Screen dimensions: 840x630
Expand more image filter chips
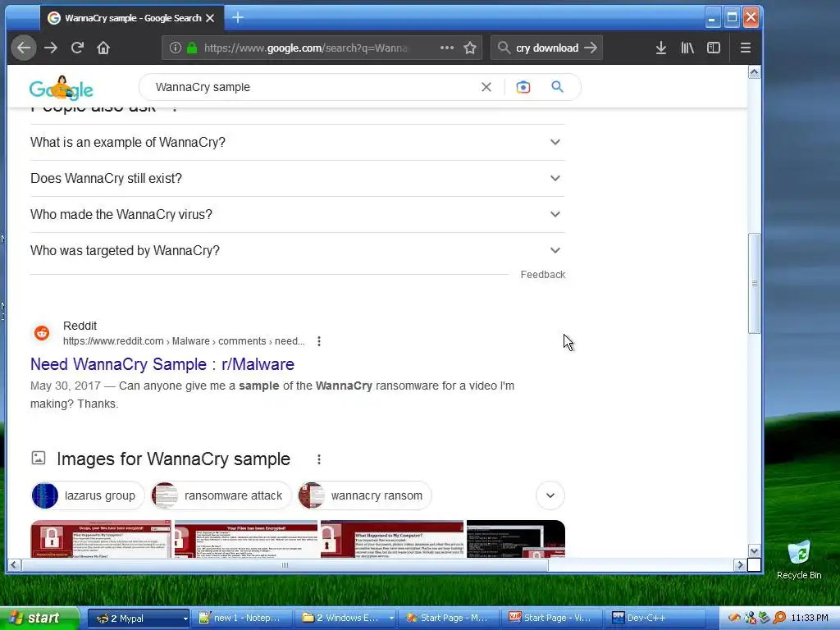click(550, 495)
